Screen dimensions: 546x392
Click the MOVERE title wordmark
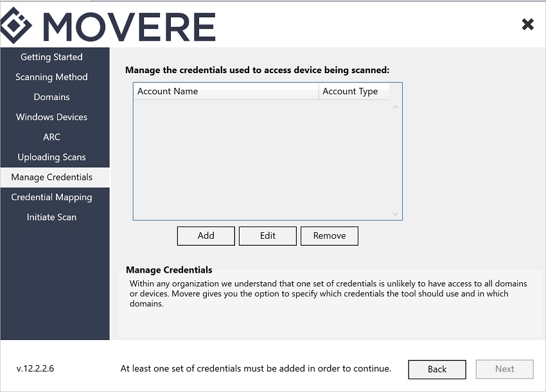129,27
